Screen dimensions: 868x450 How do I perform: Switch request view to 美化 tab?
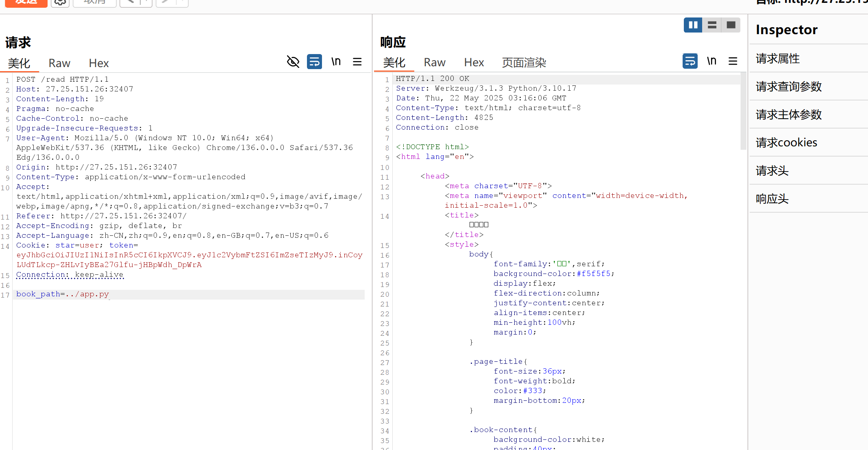pos(19,63)
